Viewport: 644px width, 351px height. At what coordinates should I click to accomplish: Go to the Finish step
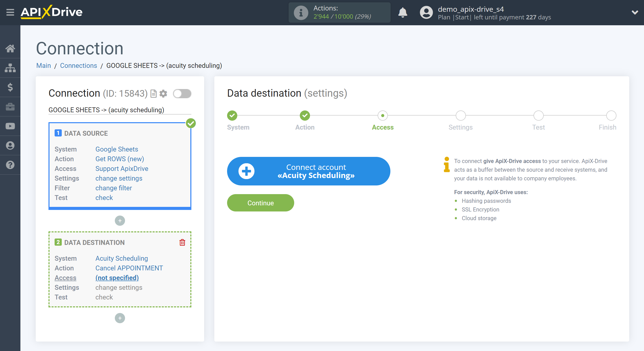(611, 116)
